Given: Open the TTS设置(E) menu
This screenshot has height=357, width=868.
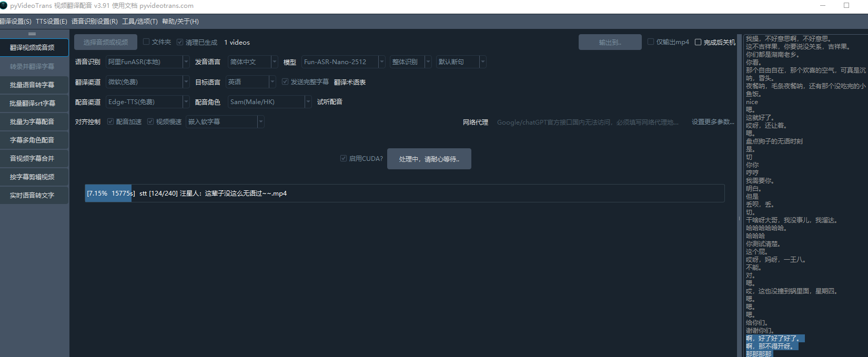Looking at the screenshot, I should coord(52,22).
